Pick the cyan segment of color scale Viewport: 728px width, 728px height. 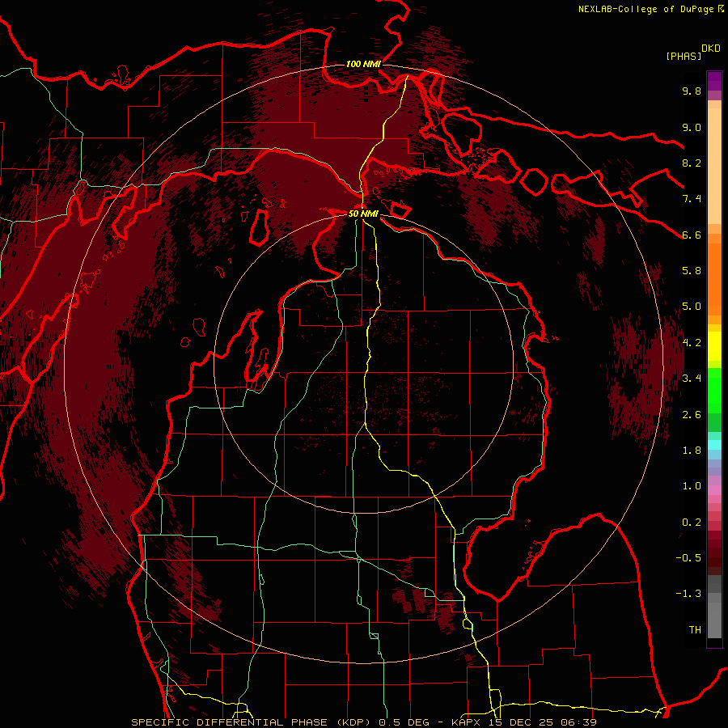[x=714, y=444]
